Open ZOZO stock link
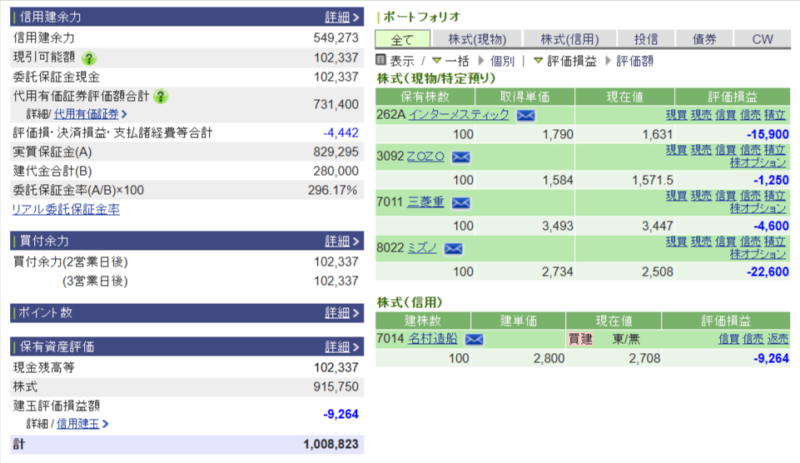800x463 pixels. coord(426,156)
